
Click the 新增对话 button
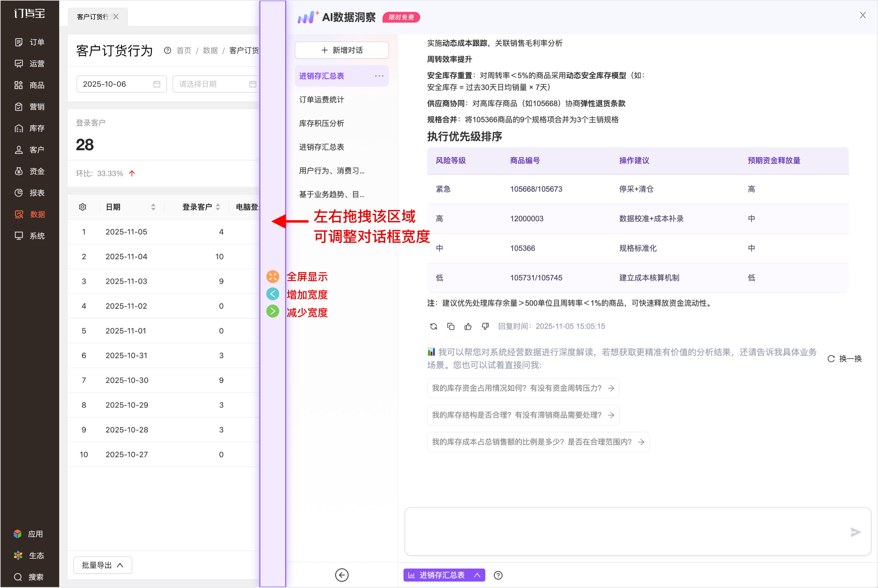point(341,50)
